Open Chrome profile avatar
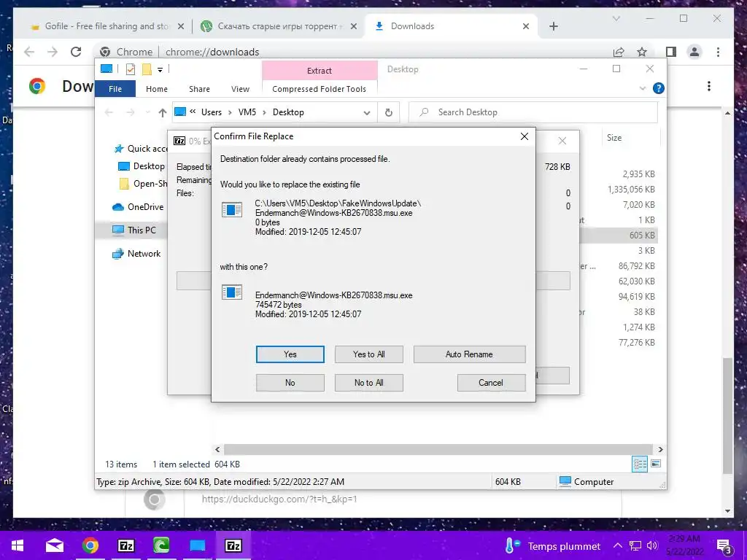 tap(694, 52)
